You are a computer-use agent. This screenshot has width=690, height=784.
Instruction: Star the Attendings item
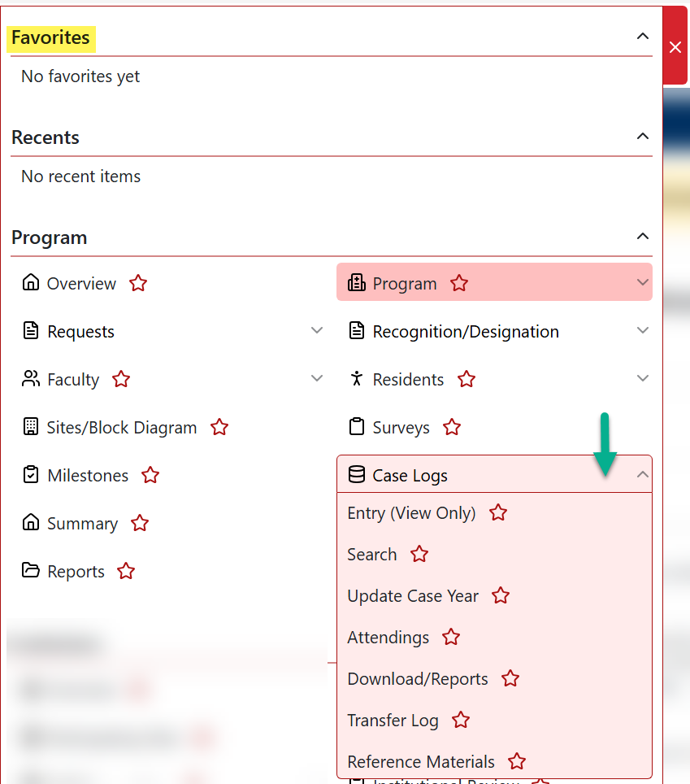(x=451, y=637)
